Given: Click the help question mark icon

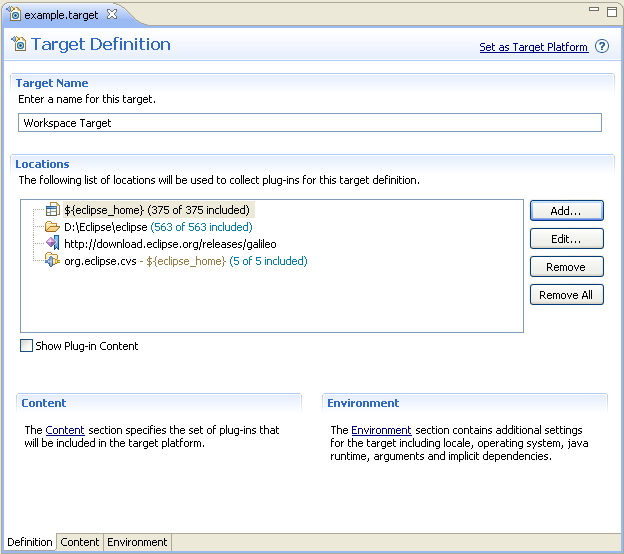Looking at the screenshot, I should pos(602,47).
